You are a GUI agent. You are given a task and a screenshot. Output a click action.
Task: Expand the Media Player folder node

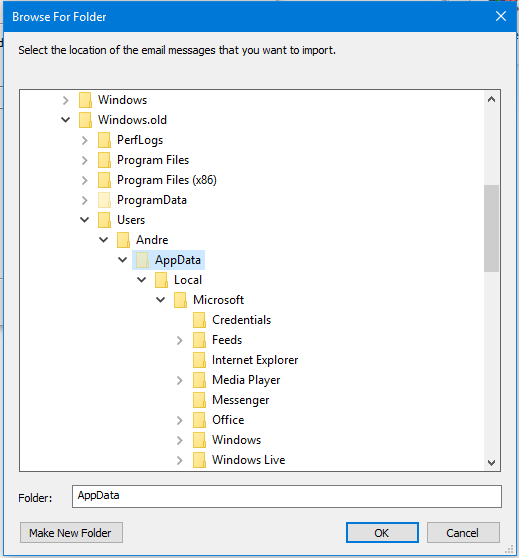click(180, 380)
